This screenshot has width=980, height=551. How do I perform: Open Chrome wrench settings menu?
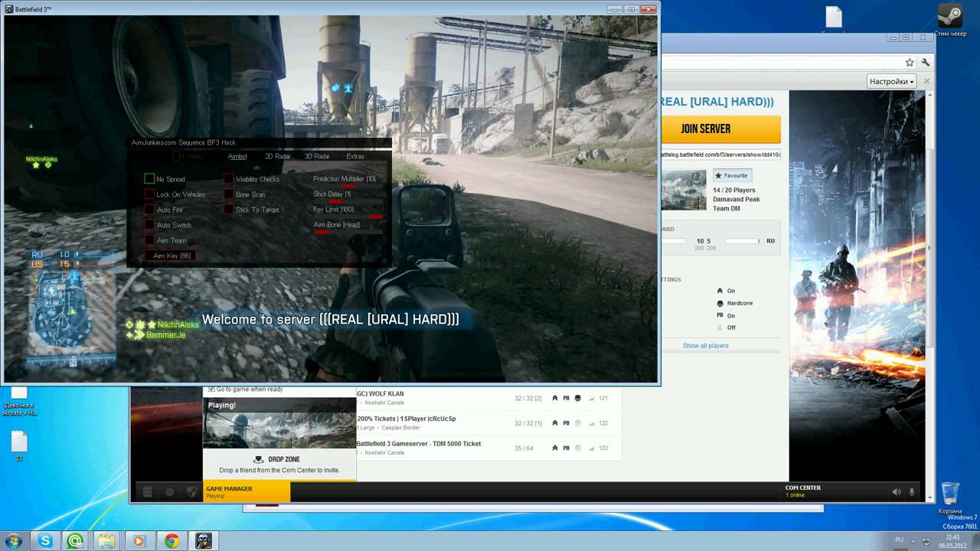(926, 62)
